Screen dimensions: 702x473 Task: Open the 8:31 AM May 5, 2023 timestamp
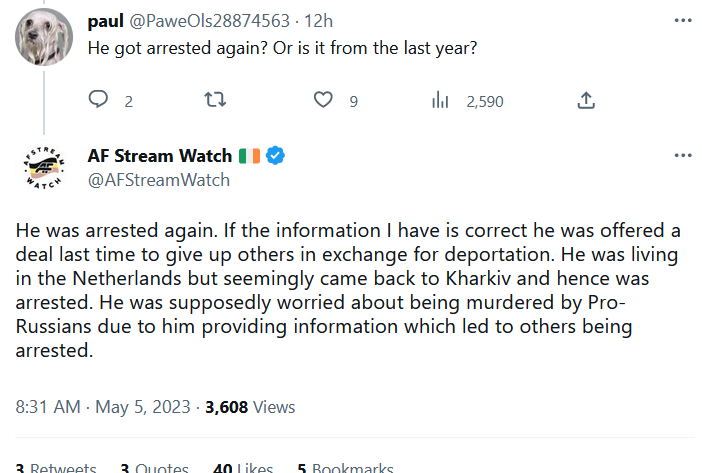105,407
